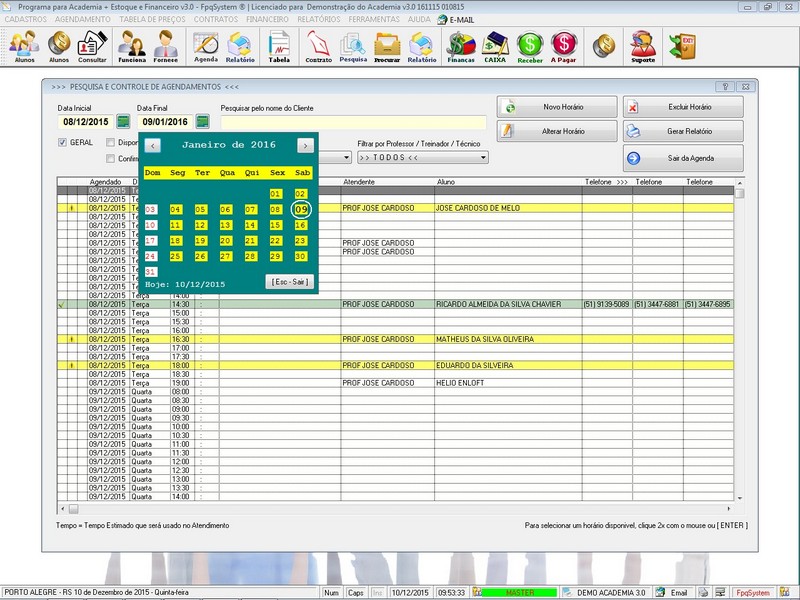Click the Consultar toolbar icon
Viewport: 800px width, 600px height.
92,46
